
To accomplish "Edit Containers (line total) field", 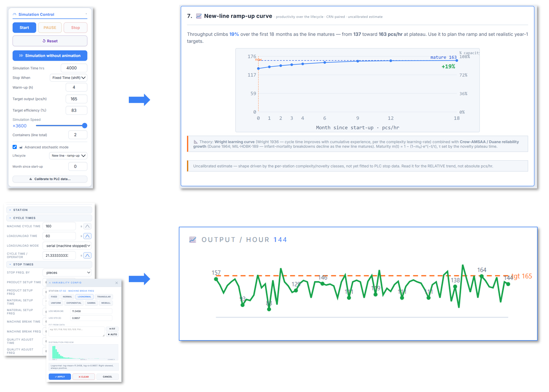I will [x=78, y=135].
